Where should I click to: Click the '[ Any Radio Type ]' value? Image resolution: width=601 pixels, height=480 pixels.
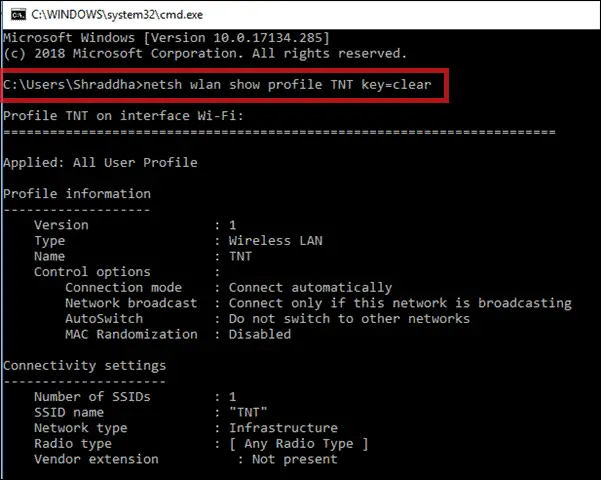[299, 444]
